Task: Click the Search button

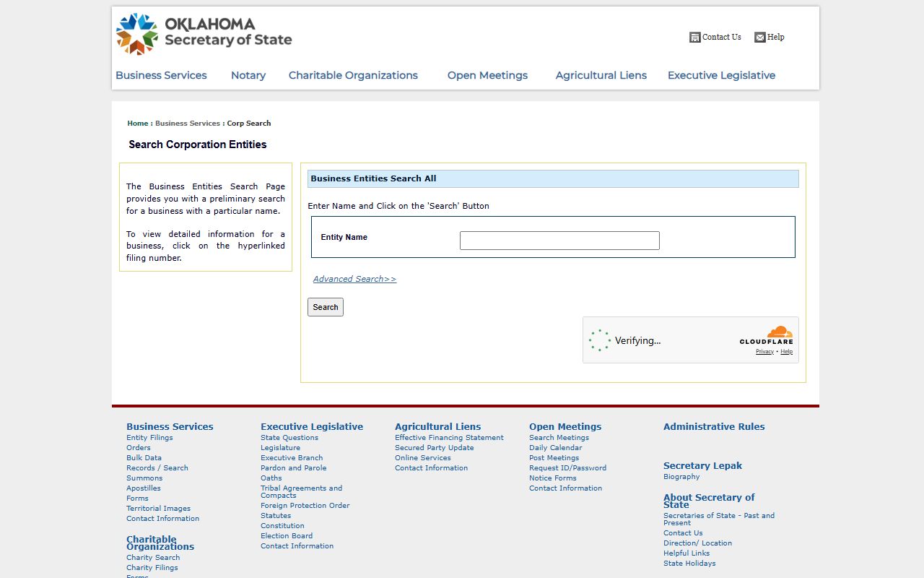Action: pos(326,307)
